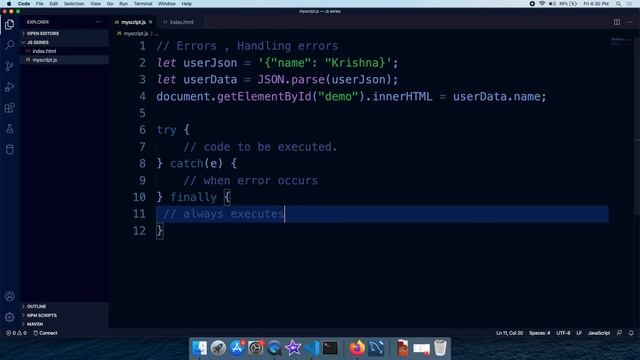The image size is (640, 360).
Task: Open the Apple menu
Action: tap(9, 4)
